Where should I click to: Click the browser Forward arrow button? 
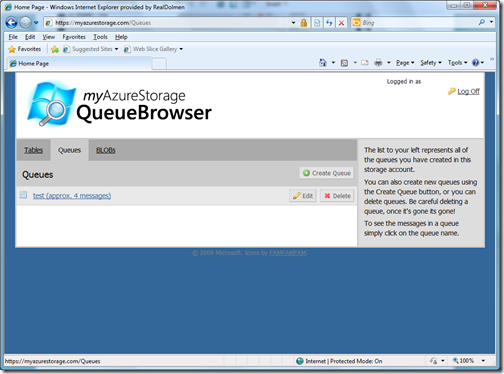[x=25, y=23]
